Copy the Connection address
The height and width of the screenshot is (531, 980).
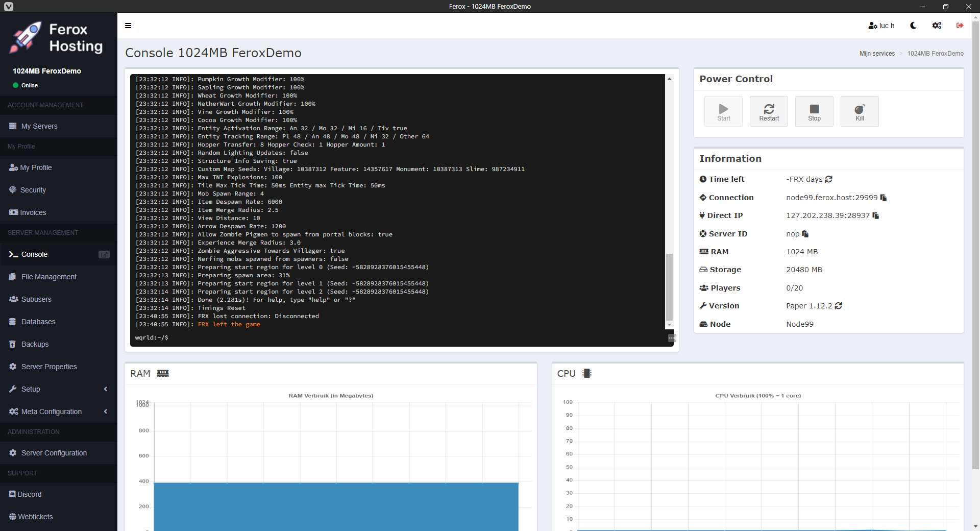[884, 198]
